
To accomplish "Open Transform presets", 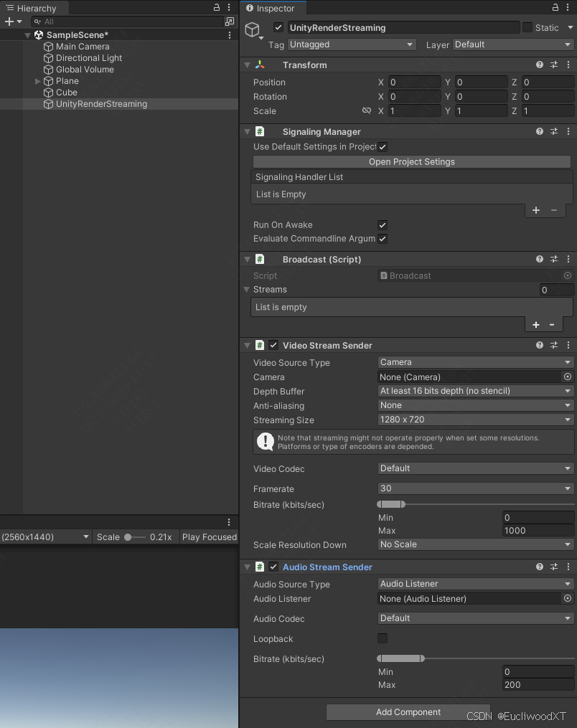I will click(x=554, y=65).
